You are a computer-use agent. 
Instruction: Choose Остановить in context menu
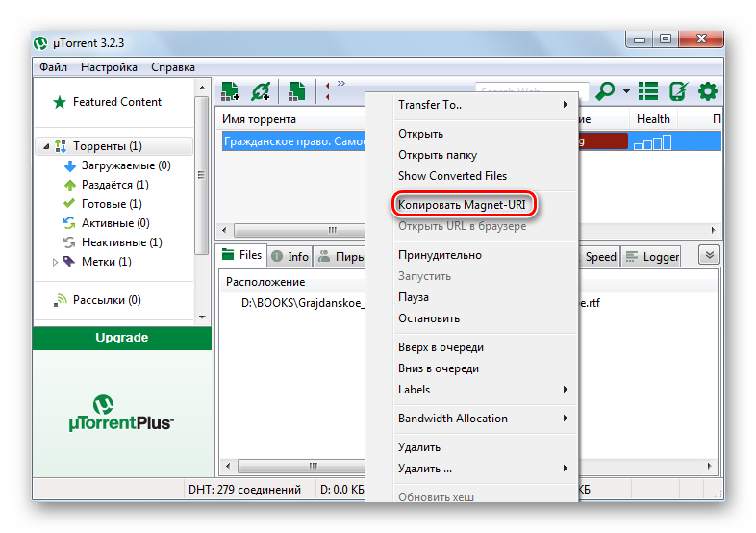(x=486, y=318)
